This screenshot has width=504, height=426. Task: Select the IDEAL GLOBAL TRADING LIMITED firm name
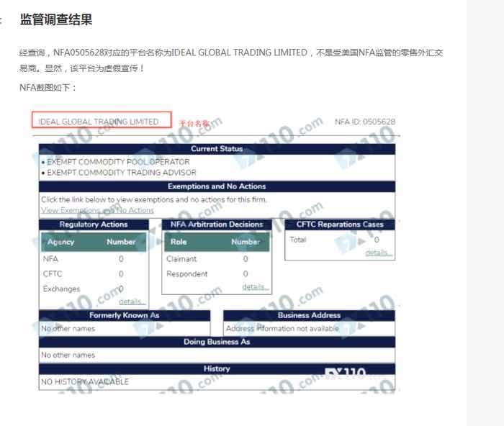tap(99, 122)
